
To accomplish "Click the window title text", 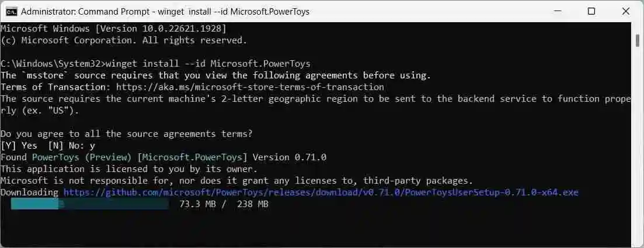I will tap(165, 12).
